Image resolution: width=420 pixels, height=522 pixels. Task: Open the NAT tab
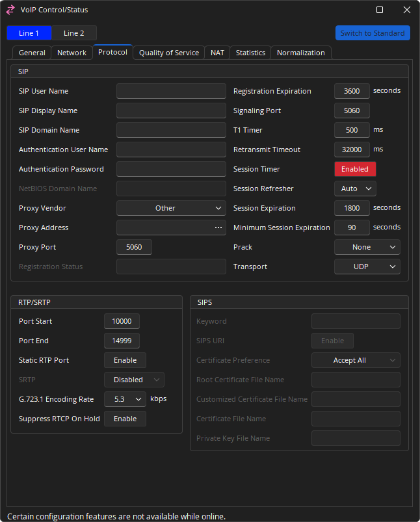tap(217, 53)
